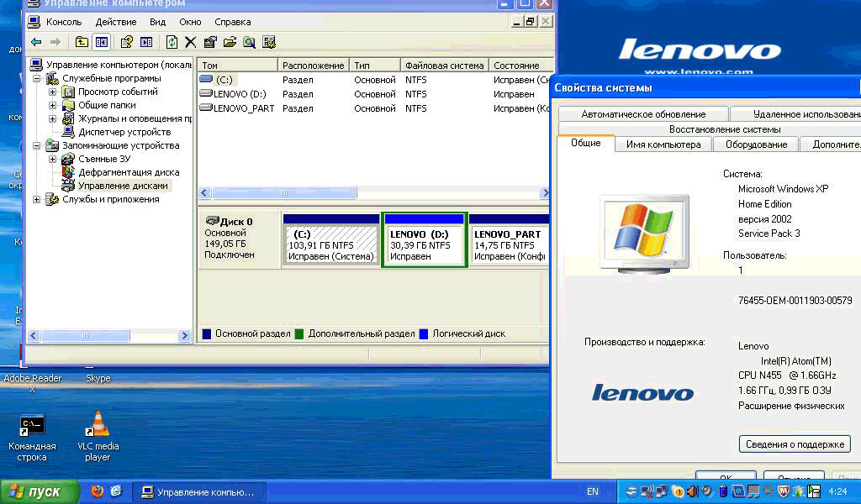Open the help properties toolbar icon
This screenshot has width=861, height=504.
click(x=127, y=42)
